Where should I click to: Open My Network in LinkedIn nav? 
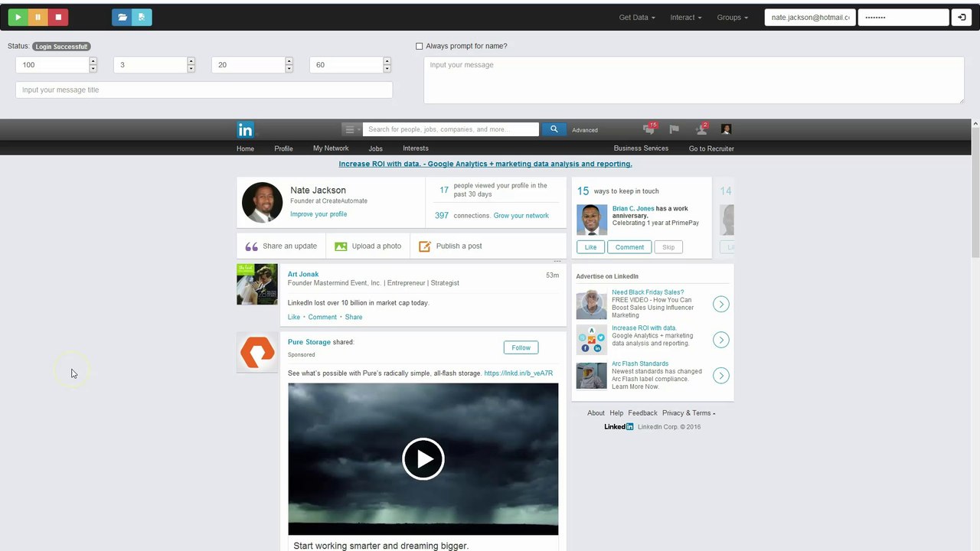331,148
